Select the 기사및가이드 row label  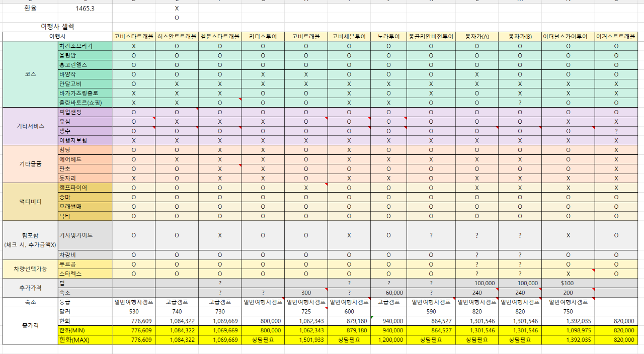(x=85, y=235)
